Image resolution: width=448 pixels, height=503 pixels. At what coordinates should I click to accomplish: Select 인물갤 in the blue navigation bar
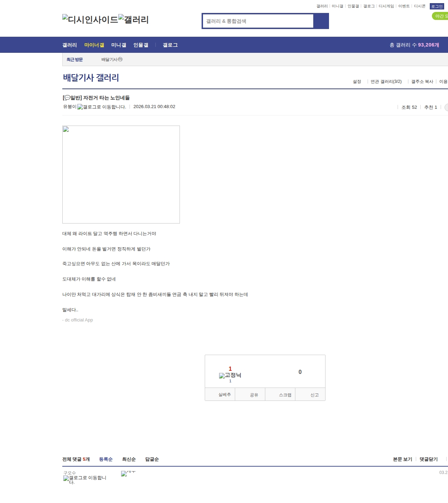pos(141,45)
